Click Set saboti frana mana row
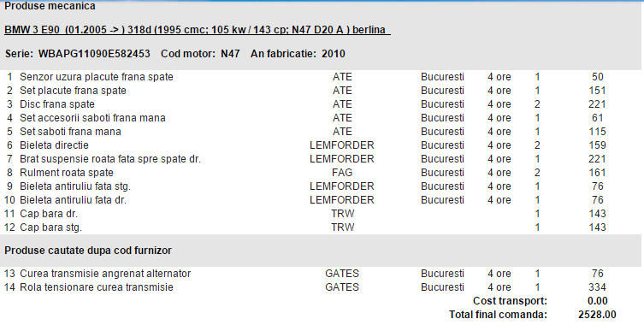This screenshot has height=325, width=644. tap(321, 132)
